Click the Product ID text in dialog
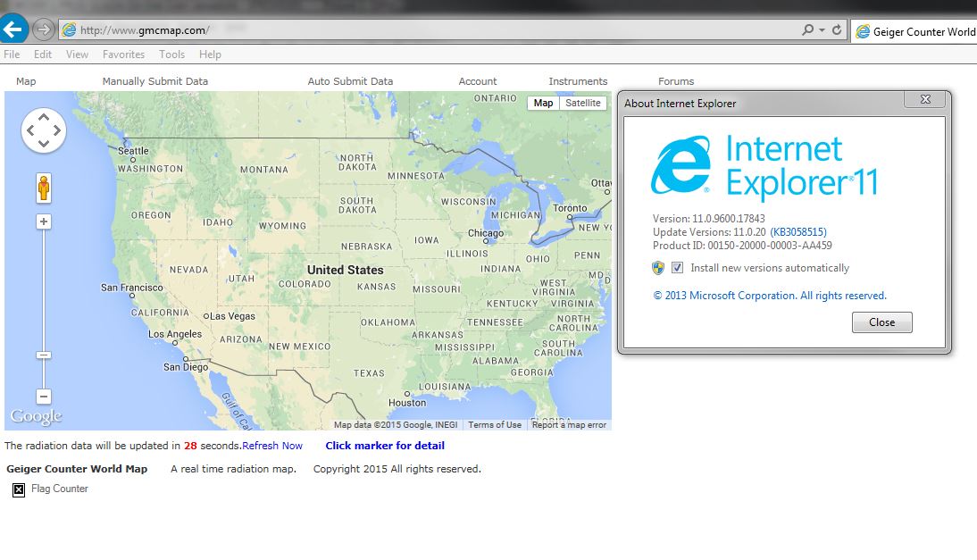This screenshot has height=560, width=977. (x=742, y=246)
